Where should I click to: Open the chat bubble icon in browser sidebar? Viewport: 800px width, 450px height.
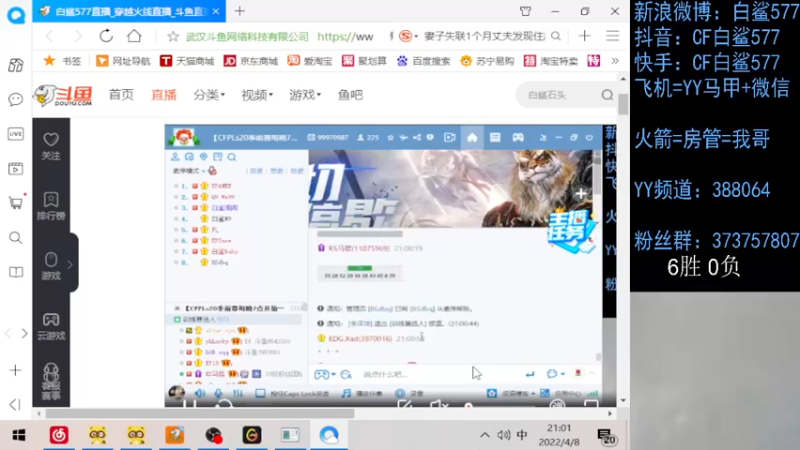click(x=16, y=99)
